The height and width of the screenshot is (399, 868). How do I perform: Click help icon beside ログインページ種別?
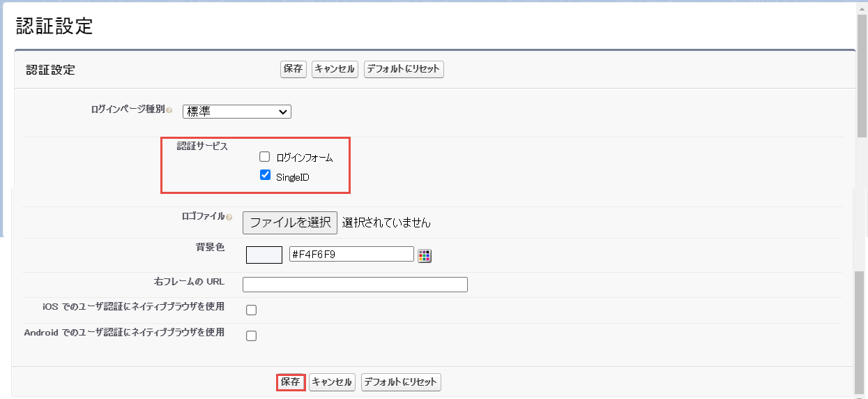[x=169, y=111]
